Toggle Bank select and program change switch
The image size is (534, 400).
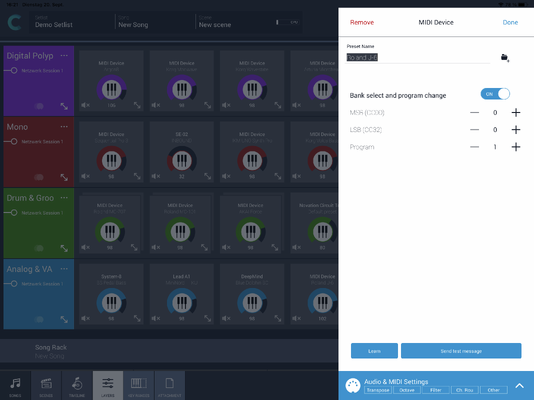coord(495,94)
